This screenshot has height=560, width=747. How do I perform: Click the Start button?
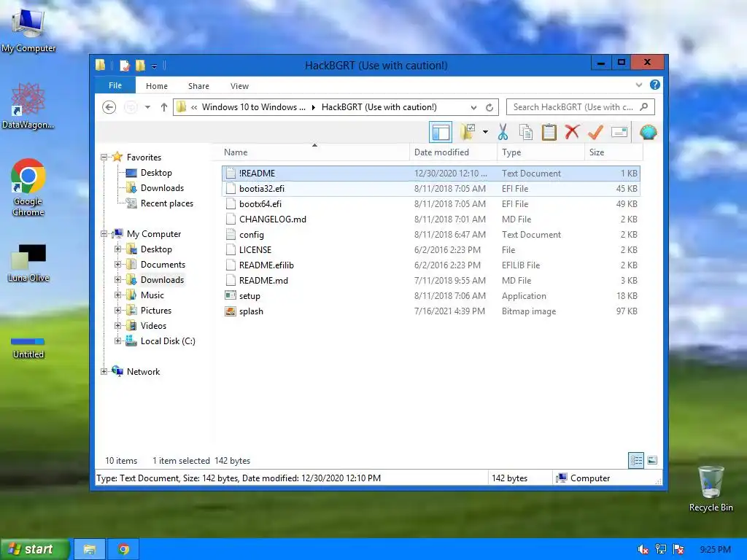(x=35, y=549)
